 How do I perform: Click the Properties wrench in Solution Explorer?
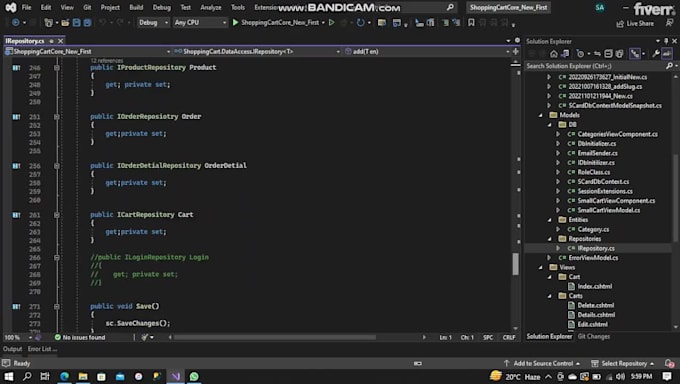point(656,54)
